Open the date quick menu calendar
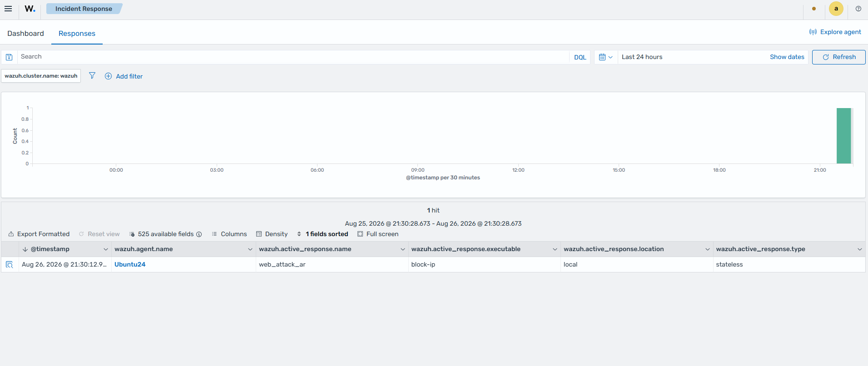This screenshot has height=366, width=868. (605, 57)
